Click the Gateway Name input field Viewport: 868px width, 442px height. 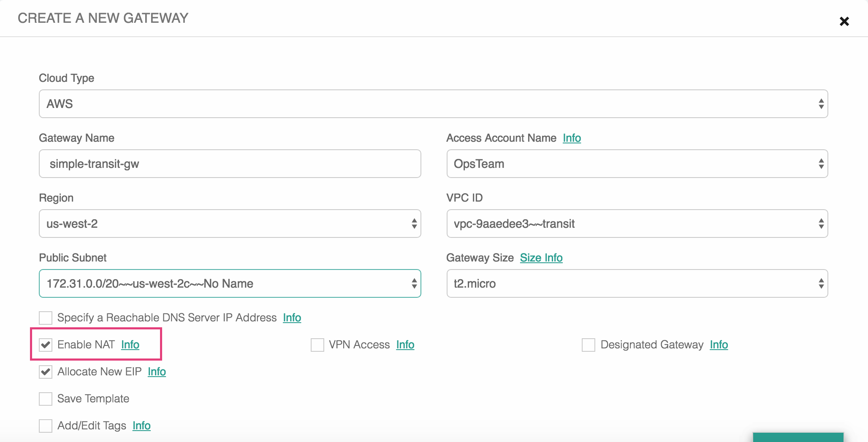tap(230, 164)
